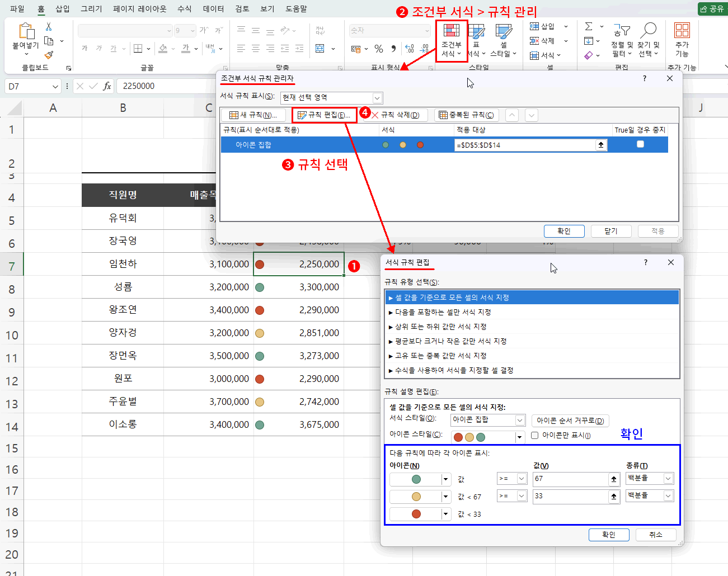
Task: Click the decrease decimal icon
Action: (425, 49)
